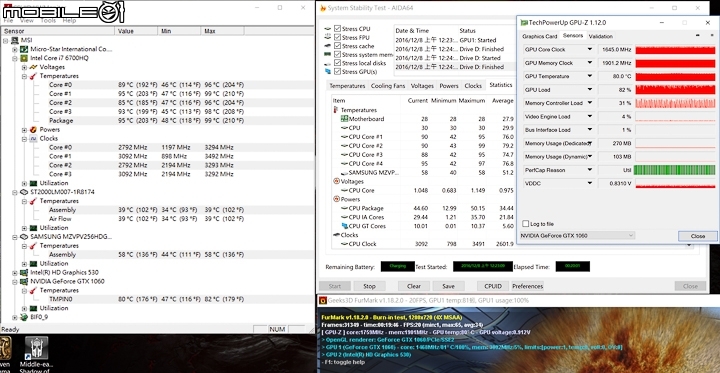
Task: Uncheck the Stress CPU checkbox
Action: tap(338, 29)
